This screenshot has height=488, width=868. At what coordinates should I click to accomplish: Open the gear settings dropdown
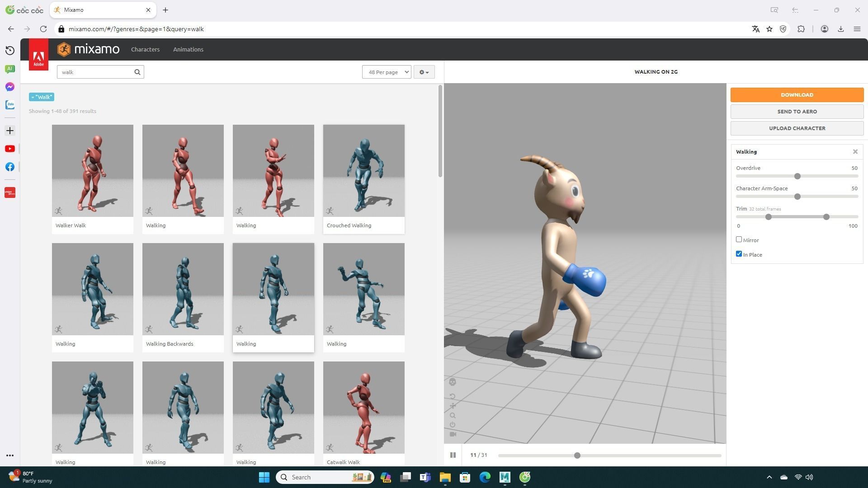[x=424, y=72]
